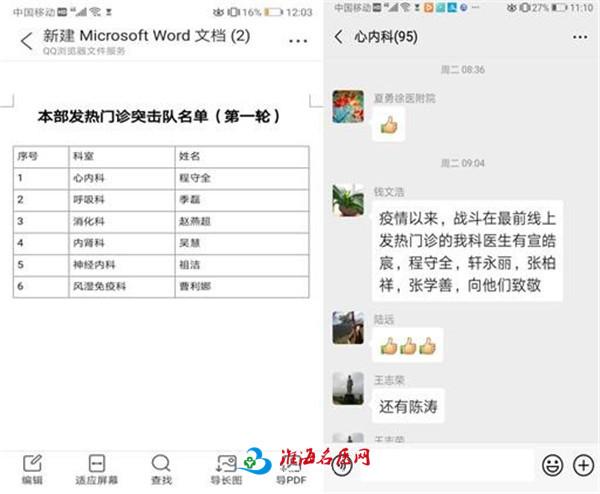Open 钱文浩's avatar profile
The height and width of the screenshot is (494, 600).
(x=348, y=200)
